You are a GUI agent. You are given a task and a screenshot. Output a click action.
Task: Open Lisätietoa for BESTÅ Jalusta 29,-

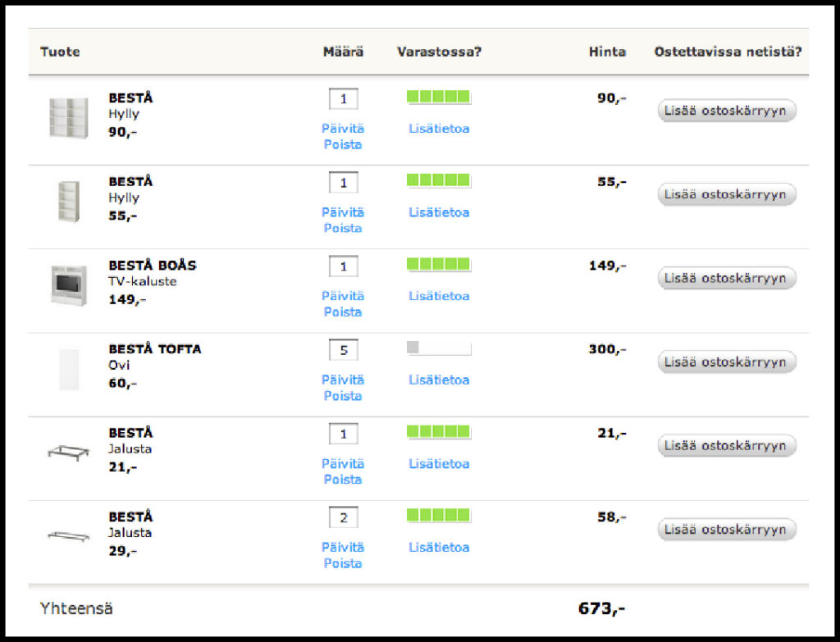click(439, 547)
